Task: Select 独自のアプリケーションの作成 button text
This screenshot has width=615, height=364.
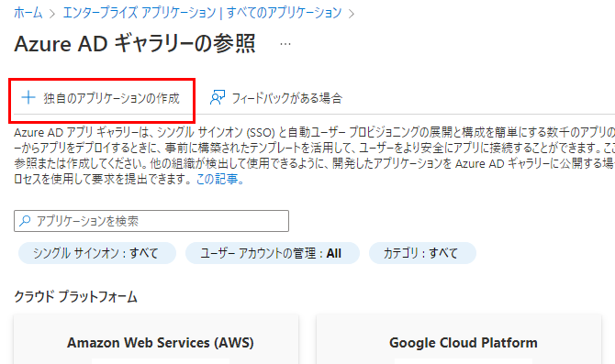Action: 111,98
